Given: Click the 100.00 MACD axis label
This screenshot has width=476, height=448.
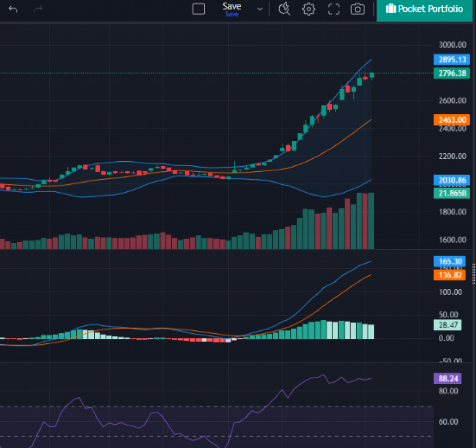Looking at the screenshot, I should pos(451,292).
